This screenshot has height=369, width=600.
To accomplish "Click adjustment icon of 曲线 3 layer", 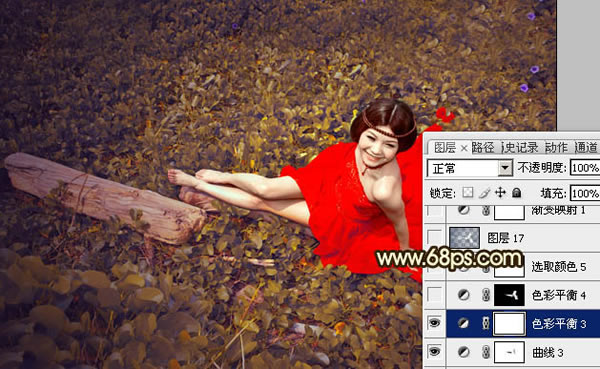I will 463,352.
